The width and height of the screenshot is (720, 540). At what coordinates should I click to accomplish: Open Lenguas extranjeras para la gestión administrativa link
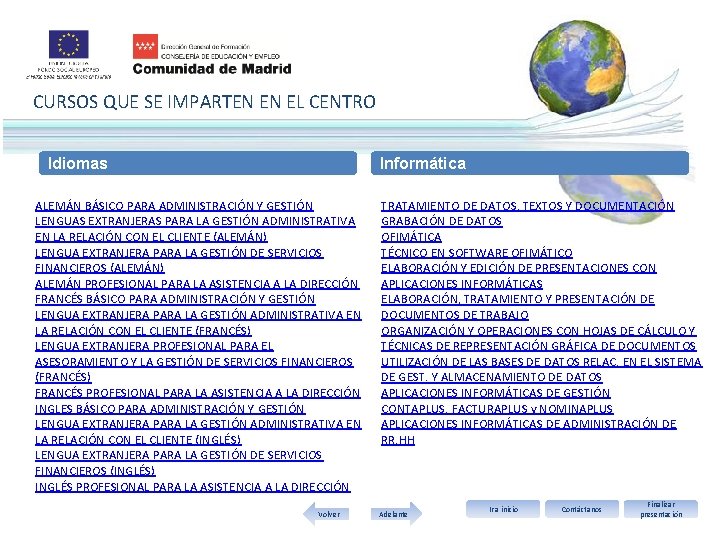(195, 229)
